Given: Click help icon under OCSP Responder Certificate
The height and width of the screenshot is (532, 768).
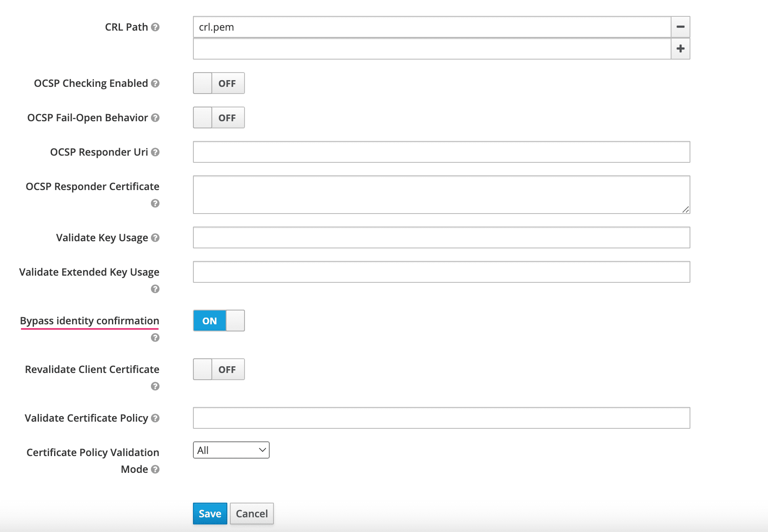Looking at the screenshot, I should click(x=155, y=203).
